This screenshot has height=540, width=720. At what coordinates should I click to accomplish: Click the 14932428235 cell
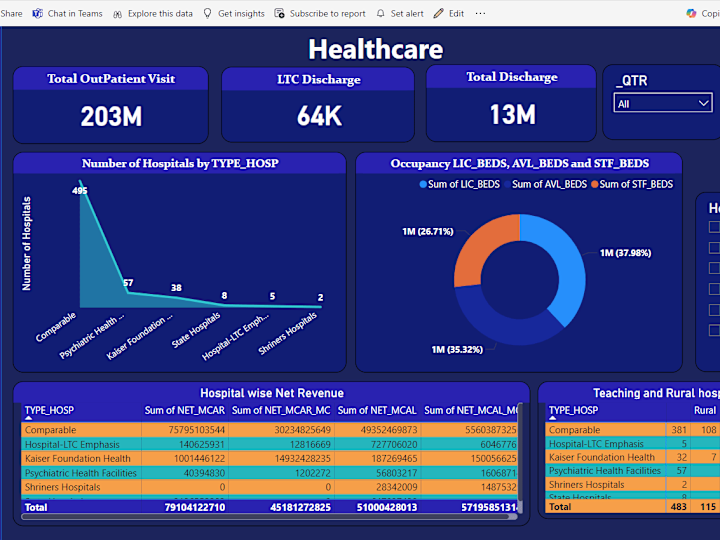[x=303, y=458]
